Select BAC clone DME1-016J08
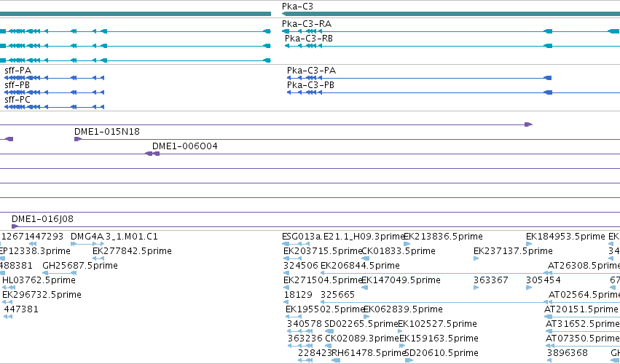 [43, 219]
